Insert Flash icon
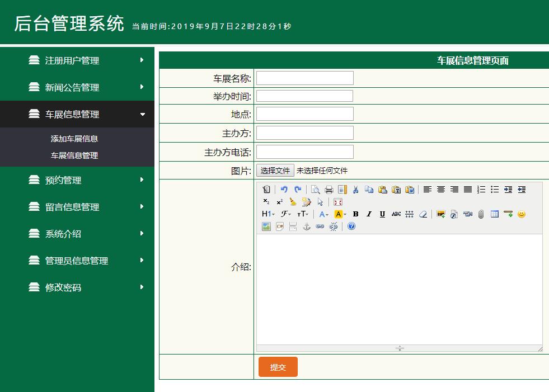This screenshot has height=392, width=549. point(454,214)
